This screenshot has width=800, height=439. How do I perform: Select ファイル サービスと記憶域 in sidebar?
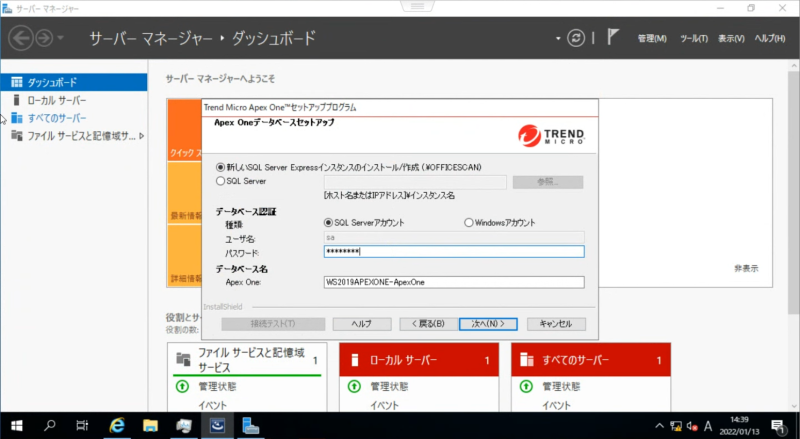point(74,136)
